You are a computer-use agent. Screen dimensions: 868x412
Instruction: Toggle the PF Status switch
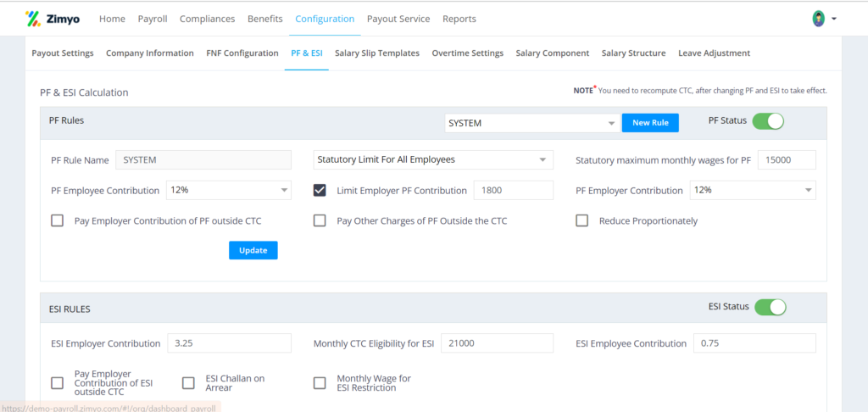768,121
